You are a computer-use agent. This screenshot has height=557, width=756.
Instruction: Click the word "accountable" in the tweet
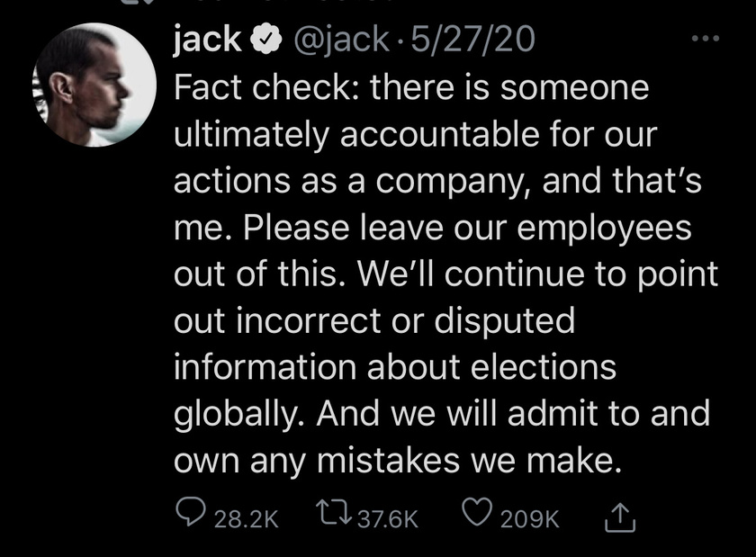[440, 133]
